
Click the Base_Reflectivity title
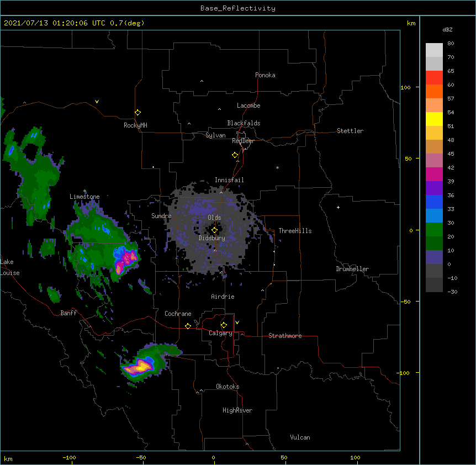(x=238, y=8)
